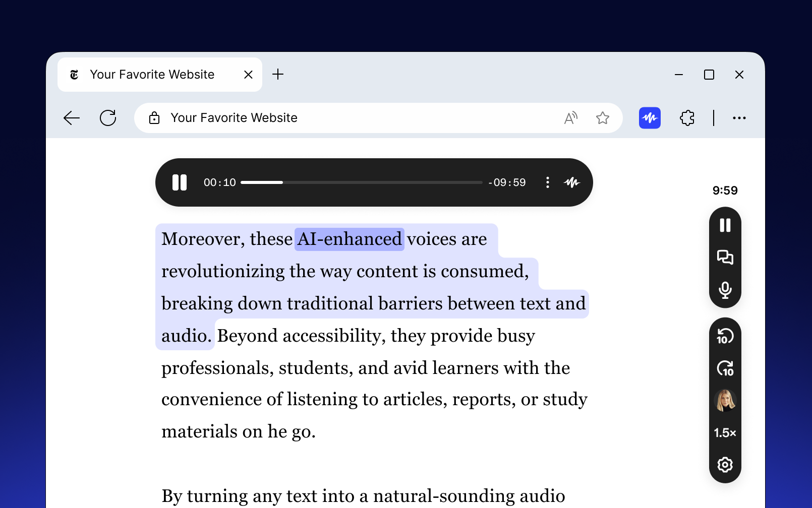Close the Your Favorite Website tab
812x508 pixels.
coord(248,75)
